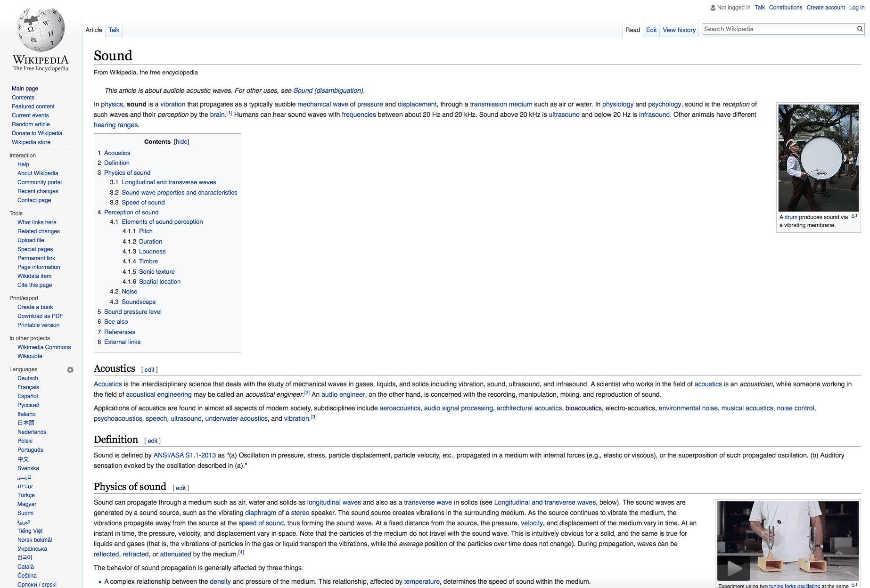Click the architectural acoustics link
This screenshot has height=588, width=870.
pos(529,408)
